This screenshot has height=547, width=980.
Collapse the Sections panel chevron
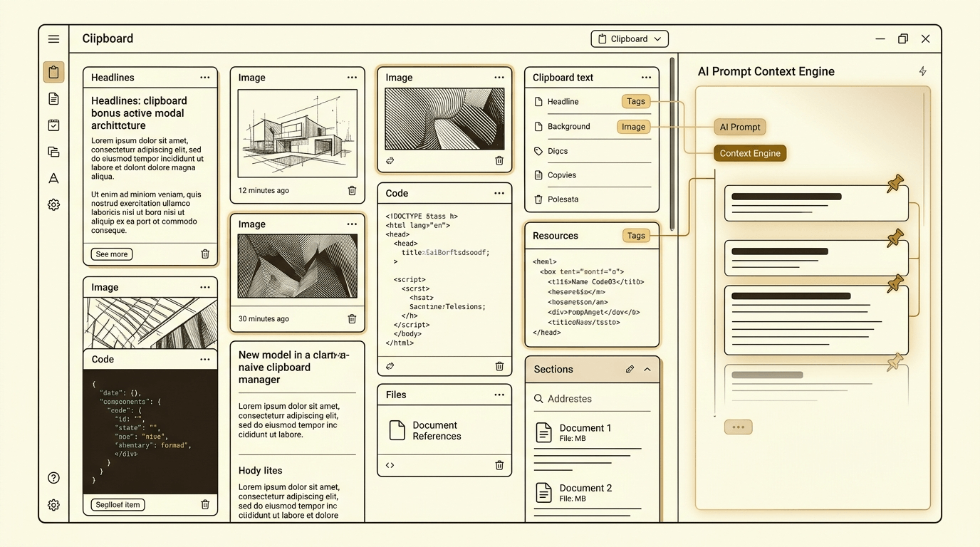[x=647, y=370]
